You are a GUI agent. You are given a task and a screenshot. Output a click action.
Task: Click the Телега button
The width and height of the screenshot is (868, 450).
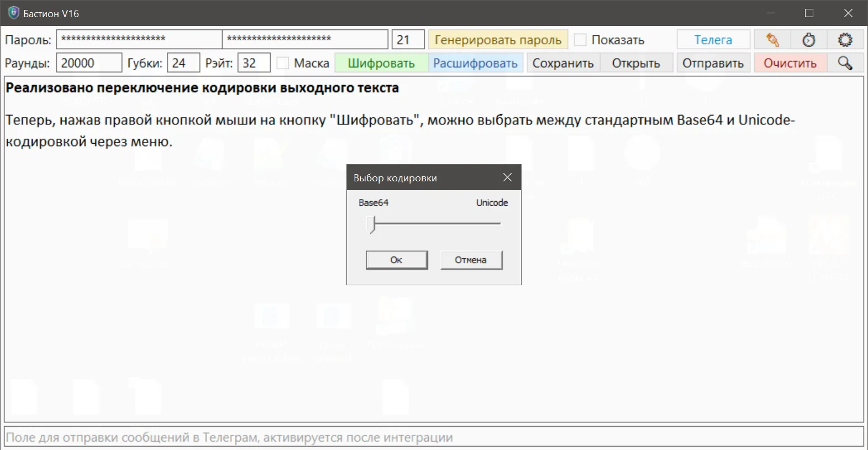pyautogui.click(x=713, y=40)
